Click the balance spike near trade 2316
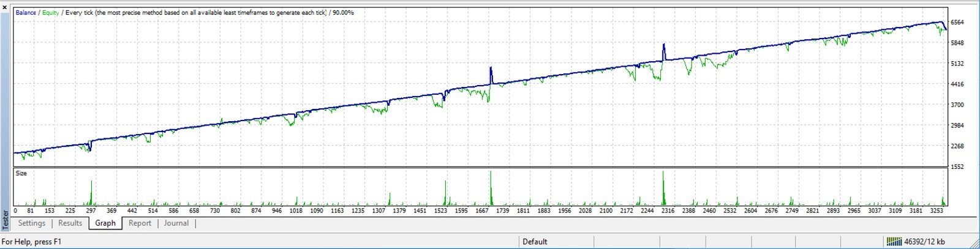Screen dimensions: 980x249 [664, 51]
